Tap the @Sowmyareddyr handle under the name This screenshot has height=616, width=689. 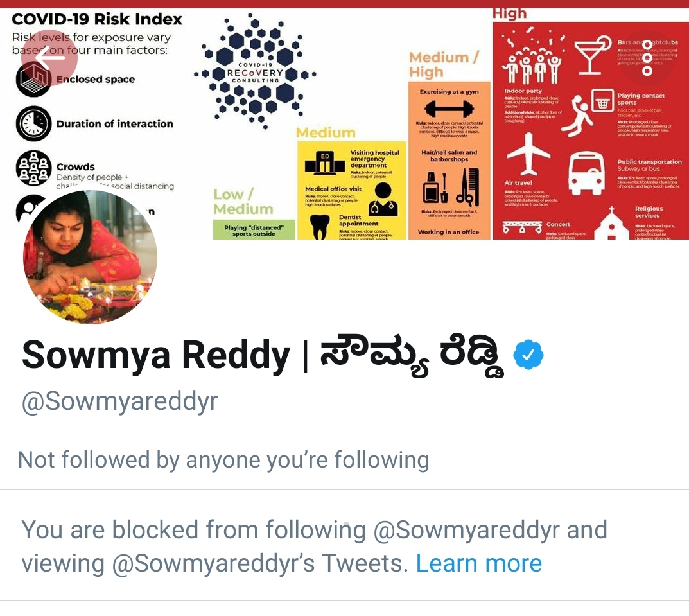point(120,401)
